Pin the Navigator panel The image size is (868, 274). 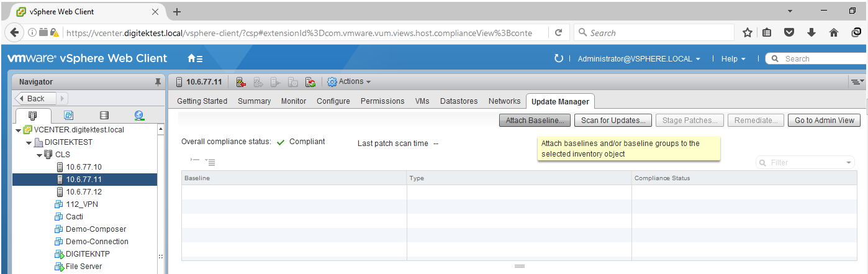(x=158, y=81)
